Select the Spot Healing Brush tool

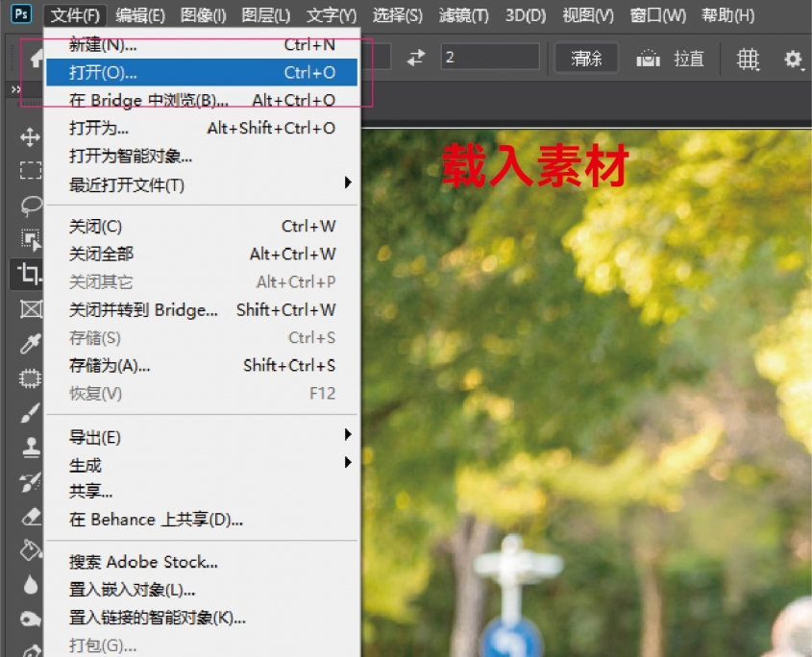point(31,377)
